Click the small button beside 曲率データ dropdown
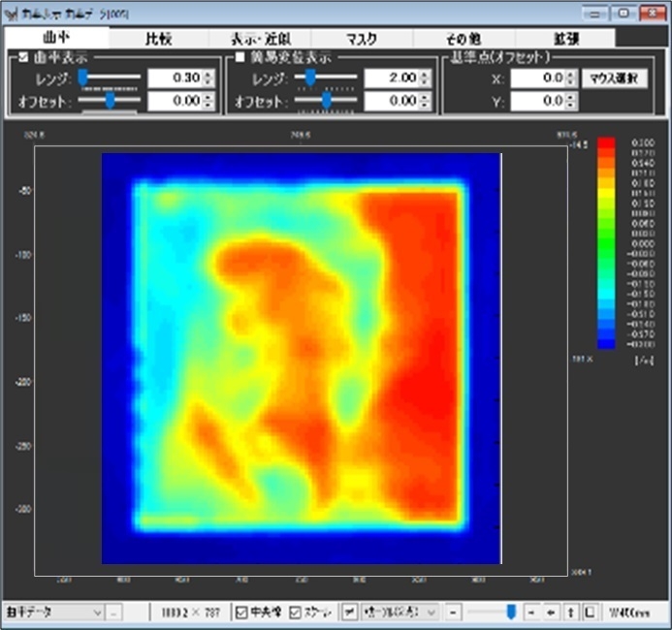This screenshot has height=630, width=672. [114, 613]
